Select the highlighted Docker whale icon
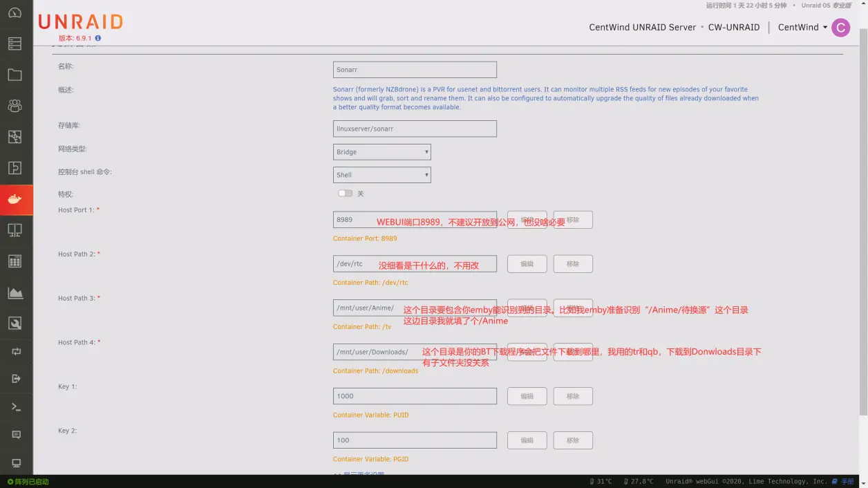Screen dimensions: 868x488 [16, 199]
